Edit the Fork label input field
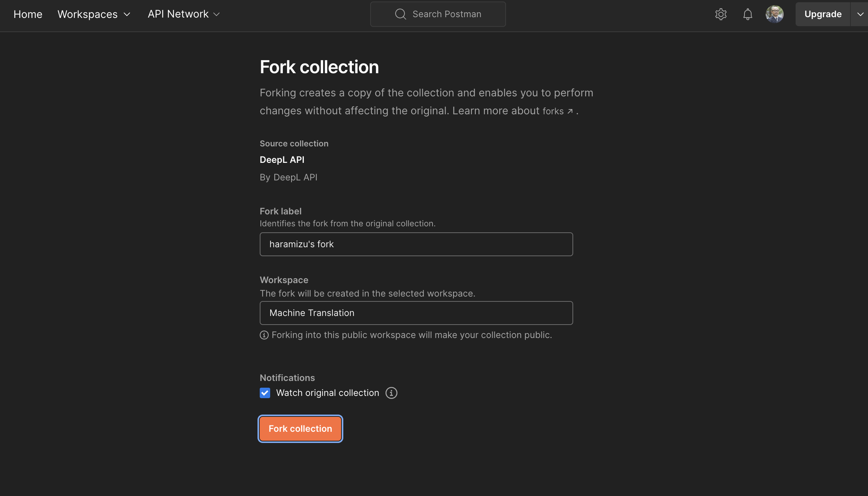This screenshot has width=868, height=496. pos(415,244)
